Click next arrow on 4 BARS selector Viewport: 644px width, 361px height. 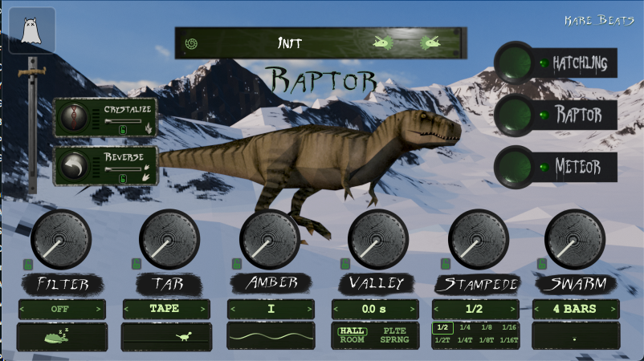tap(613, 309)
